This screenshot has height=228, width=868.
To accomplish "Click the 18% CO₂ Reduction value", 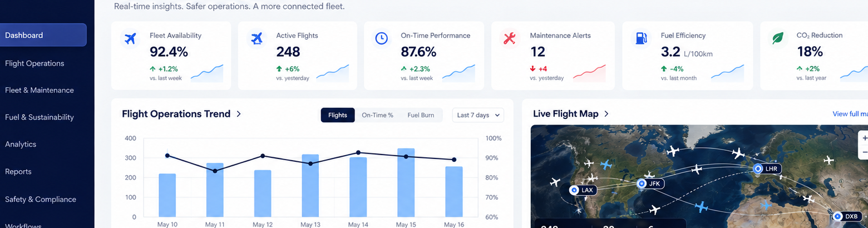I will pos(810,52).
